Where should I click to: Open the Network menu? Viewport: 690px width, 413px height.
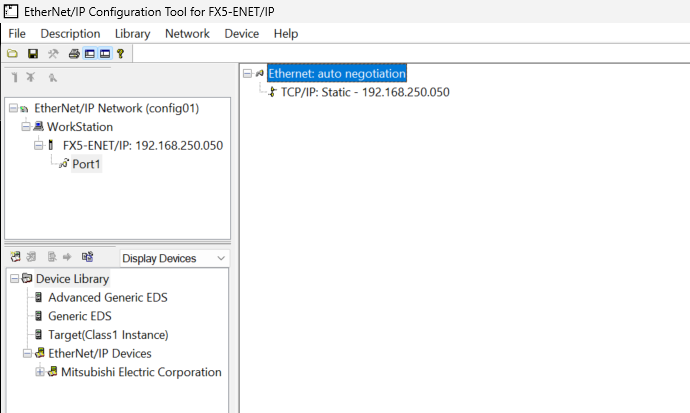187,33
